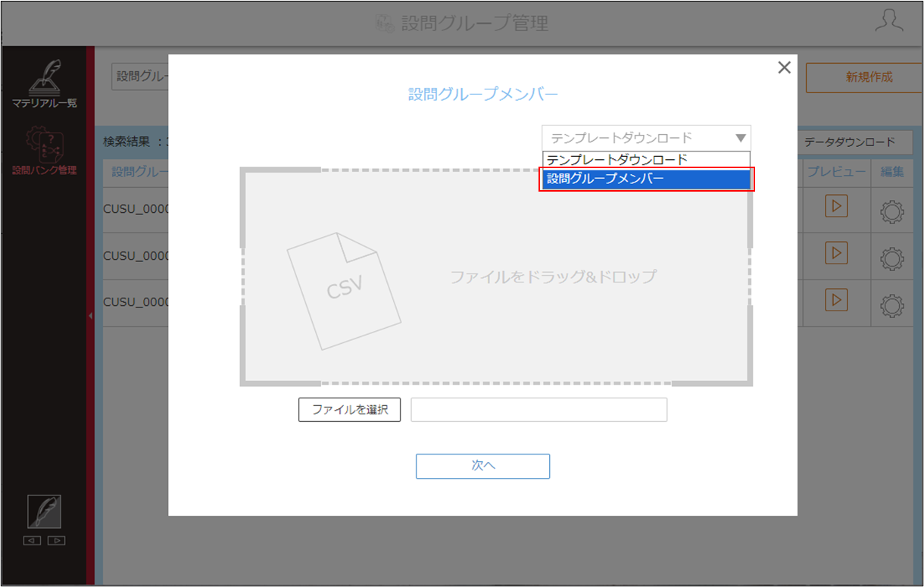Open the マテリアル一覧 sidebar icon
Screen dimensions: 924x587
pyautogui.click(x=44, y=83)
